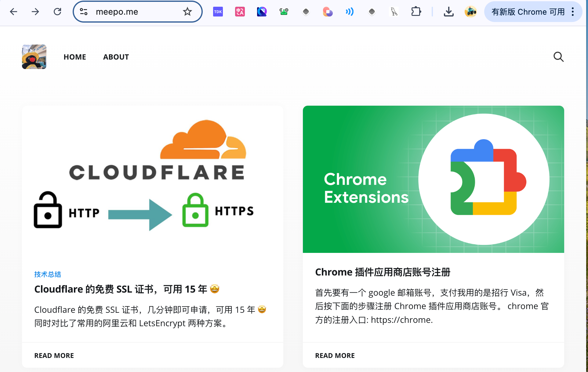Open the 技术总结 category link
Screen dimensions: 588x372
pos(48,274)
